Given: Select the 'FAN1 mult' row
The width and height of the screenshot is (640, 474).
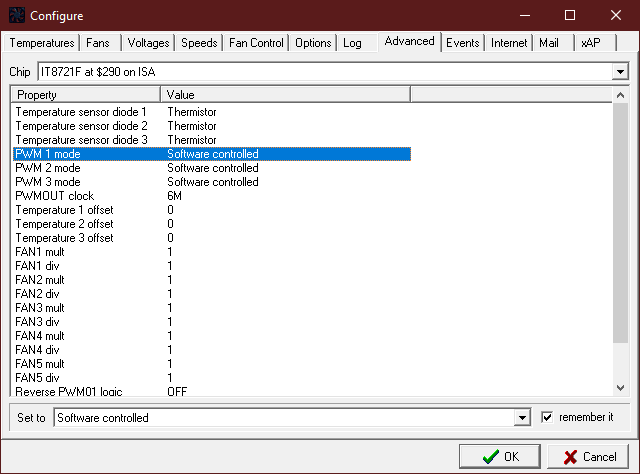Looking at the screenshot, I should click(x=211, y=251).
